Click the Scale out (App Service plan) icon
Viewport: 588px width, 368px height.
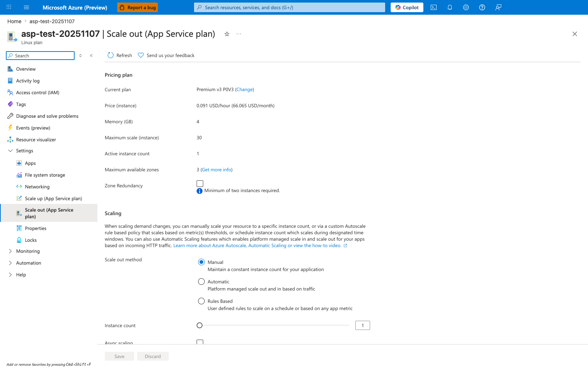(x=19, y=213)
